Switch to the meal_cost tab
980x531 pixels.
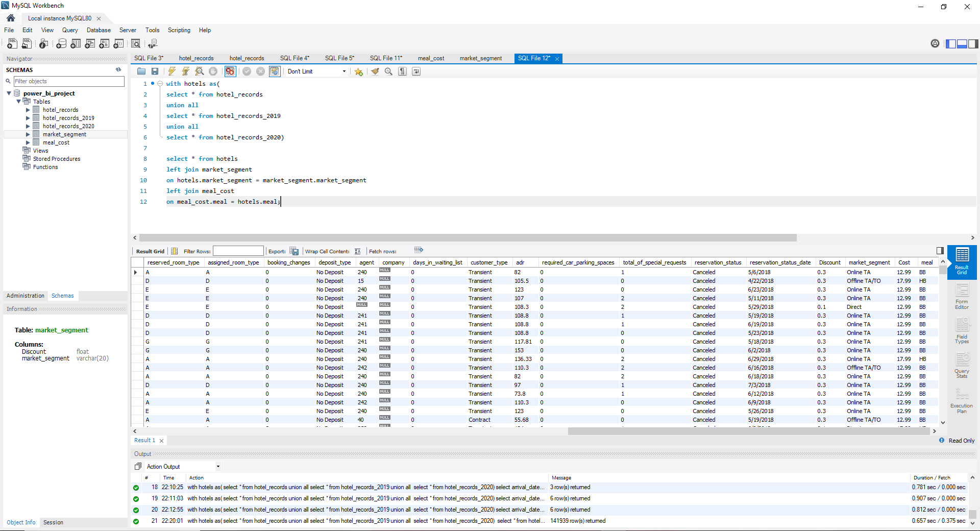click(430, 58)
